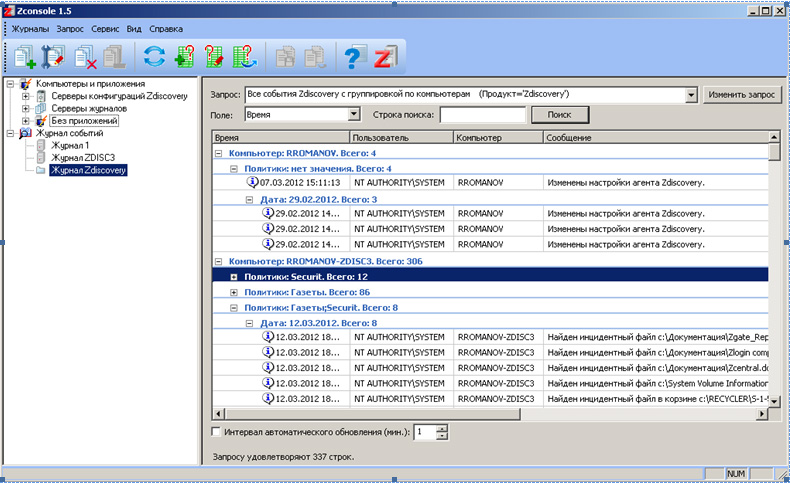Click the 'Изменить запрос' button

coord(741,94)
